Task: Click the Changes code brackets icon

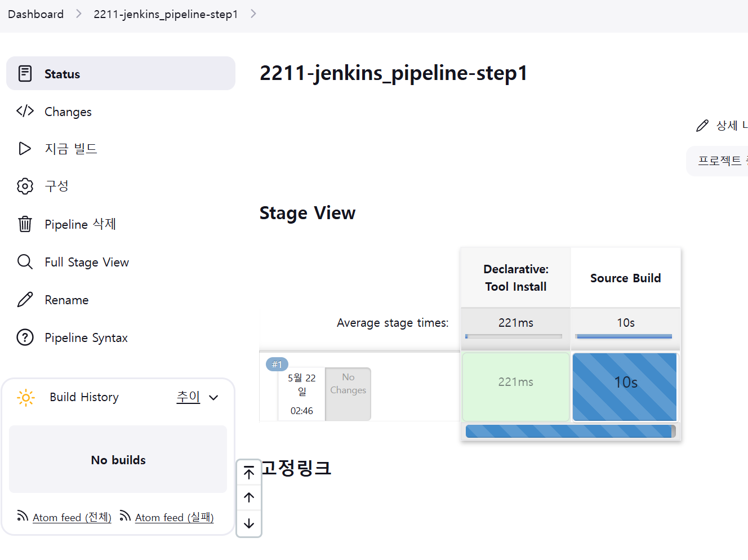Action: (25, 111)
